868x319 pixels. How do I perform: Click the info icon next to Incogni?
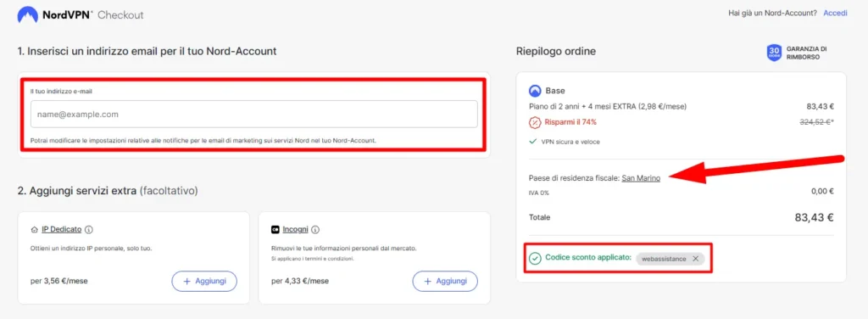click(x=315, y=229)
